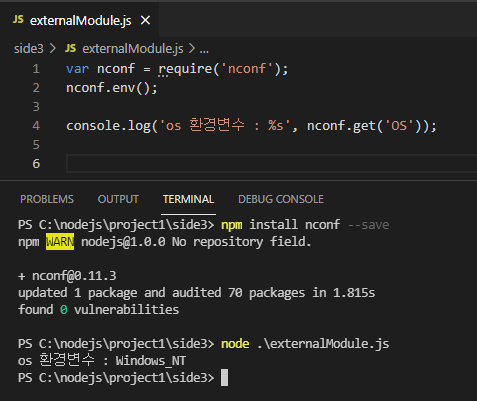Screen dimensions: 477x401
Task: Click the 'node .\externalModule.js' command
Action: tap(305, 344)
